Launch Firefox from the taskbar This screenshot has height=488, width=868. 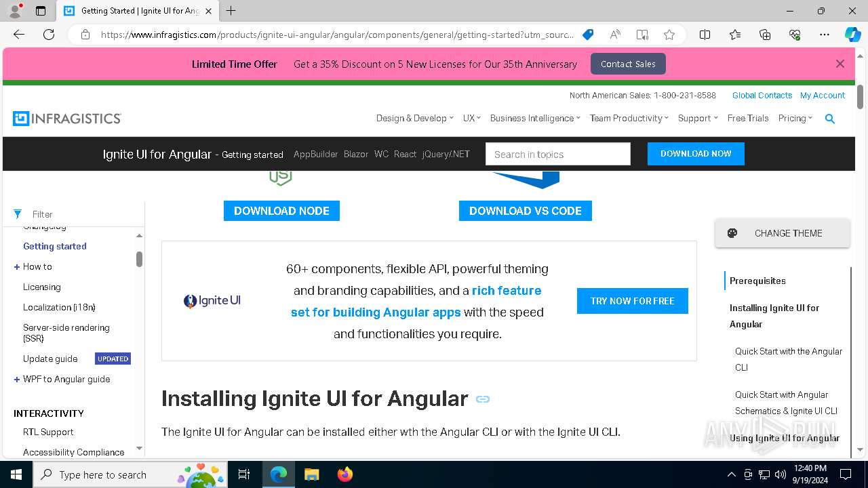click(344, 474)
